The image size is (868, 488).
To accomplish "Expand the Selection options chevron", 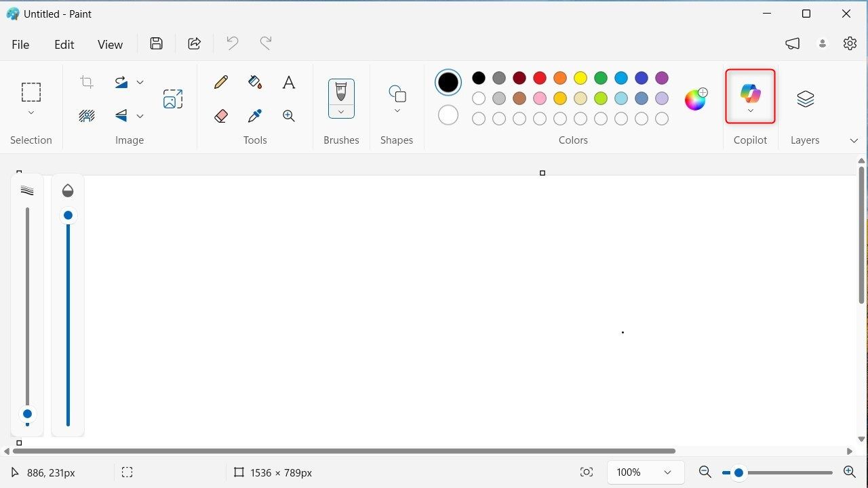I will pyautogui.click(x=31, y=113).
